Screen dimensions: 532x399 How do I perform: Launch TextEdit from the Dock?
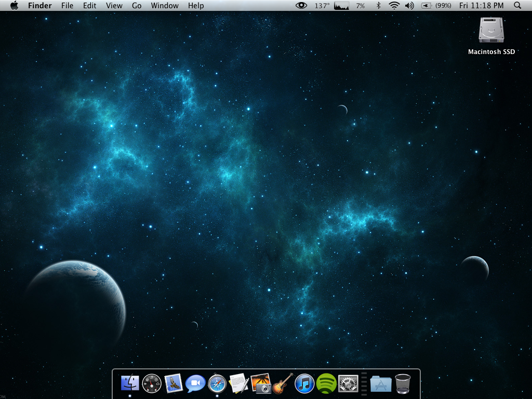click(238, 383)
